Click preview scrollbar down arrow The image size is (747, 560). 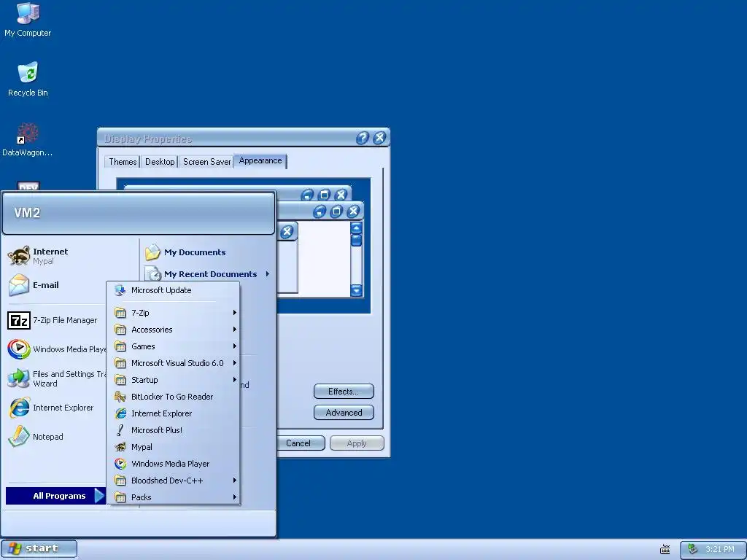coord(356,290)
